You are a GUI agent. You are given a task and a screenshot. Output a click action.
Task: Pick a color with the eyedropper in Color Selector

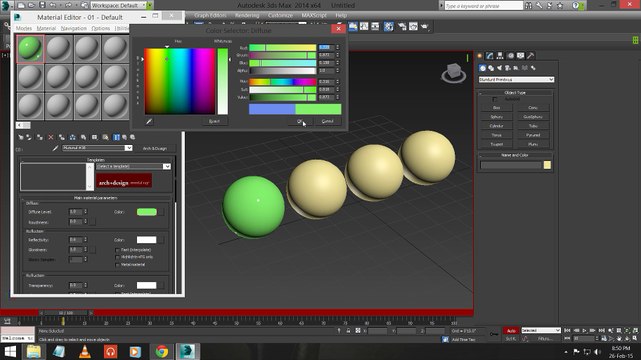pyautogui.click(x=149, y=121)
